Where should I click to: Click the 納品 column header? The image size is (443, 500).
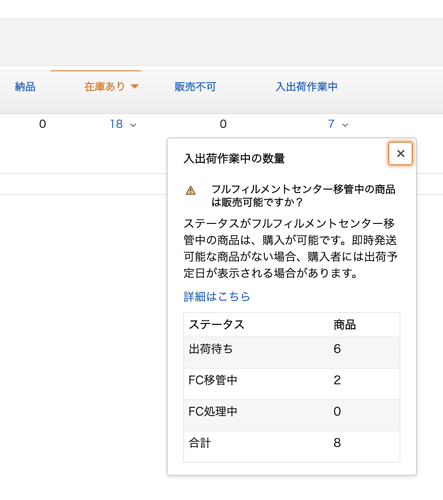25,87
